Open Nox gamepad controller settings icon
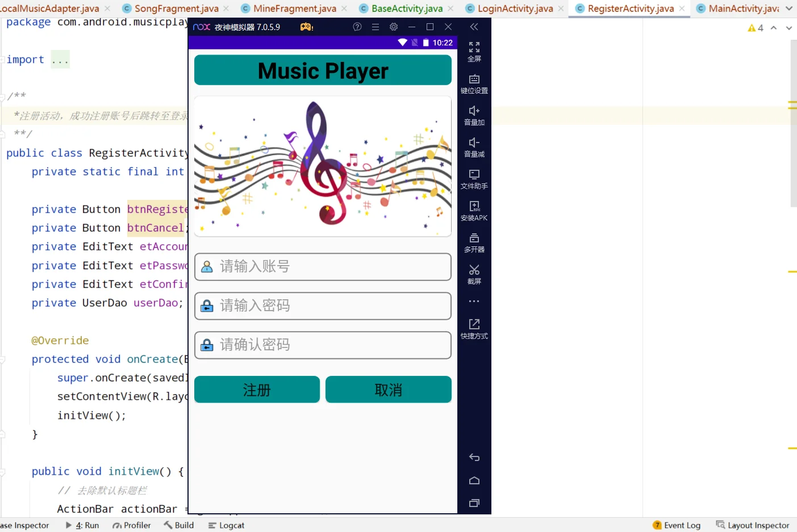Screen dimensions: 797x532 tap(307, 27)
